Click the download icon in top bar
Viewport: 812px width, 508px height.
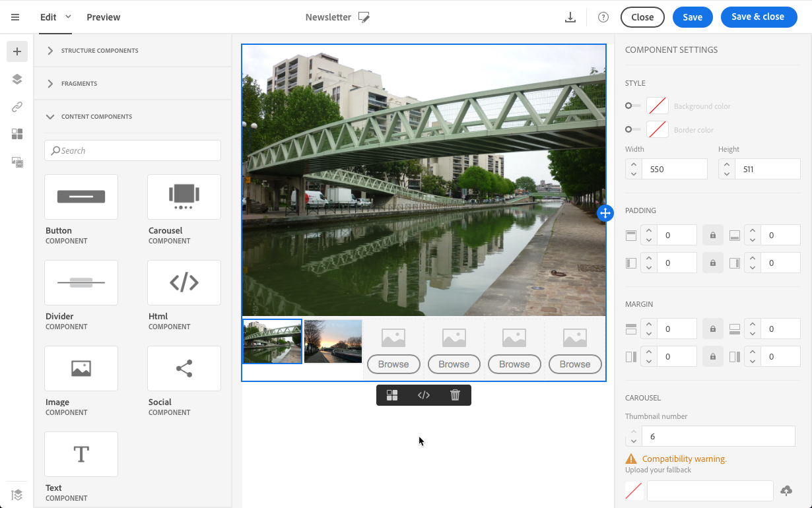[x=570, y=18]
